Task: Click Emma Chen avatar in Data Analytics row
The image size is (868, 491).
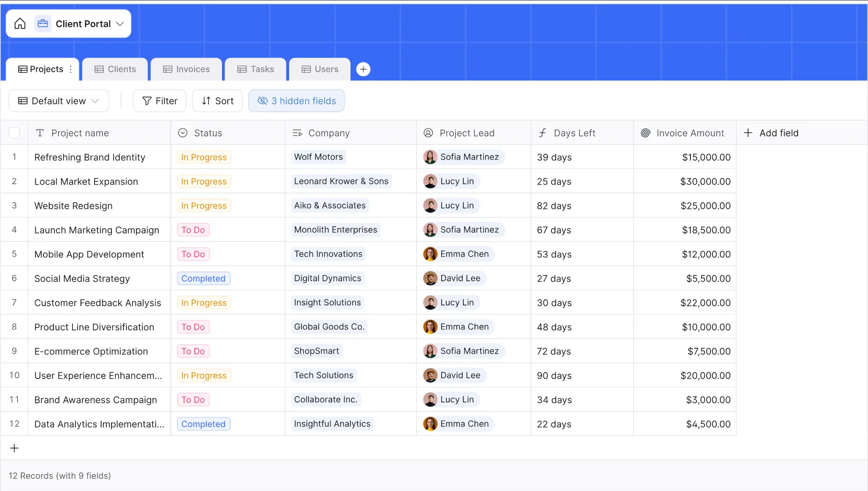Action: [430, 424]
